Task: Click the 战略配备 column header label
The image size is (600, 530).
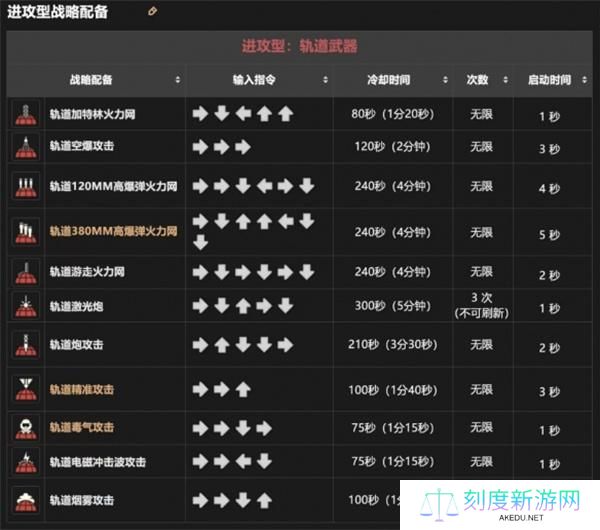Action: pyautogui.click(x=91, y=80)
